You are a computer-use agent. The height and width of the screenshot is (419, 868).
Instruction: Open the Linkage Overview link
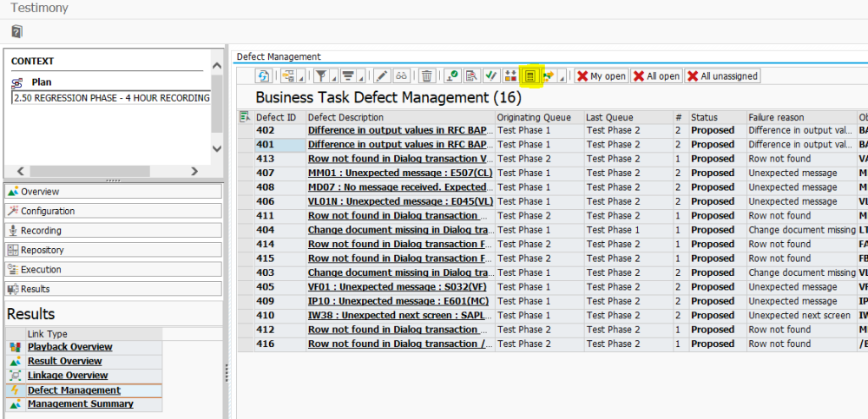[x=68, y=376]
